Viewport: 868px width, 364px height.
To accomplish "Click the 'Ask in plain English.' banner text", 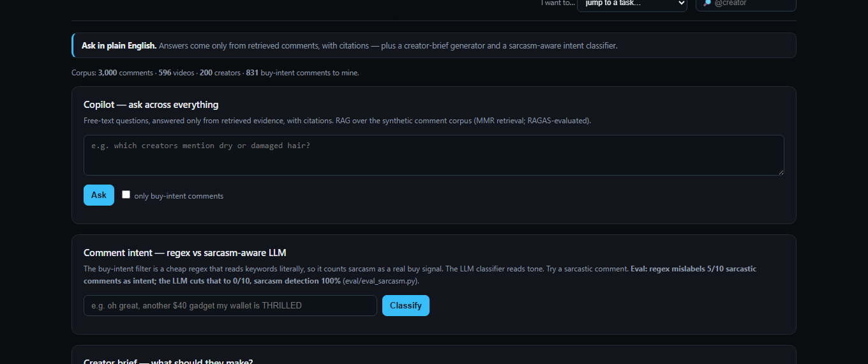I will [x=119, y=46].
